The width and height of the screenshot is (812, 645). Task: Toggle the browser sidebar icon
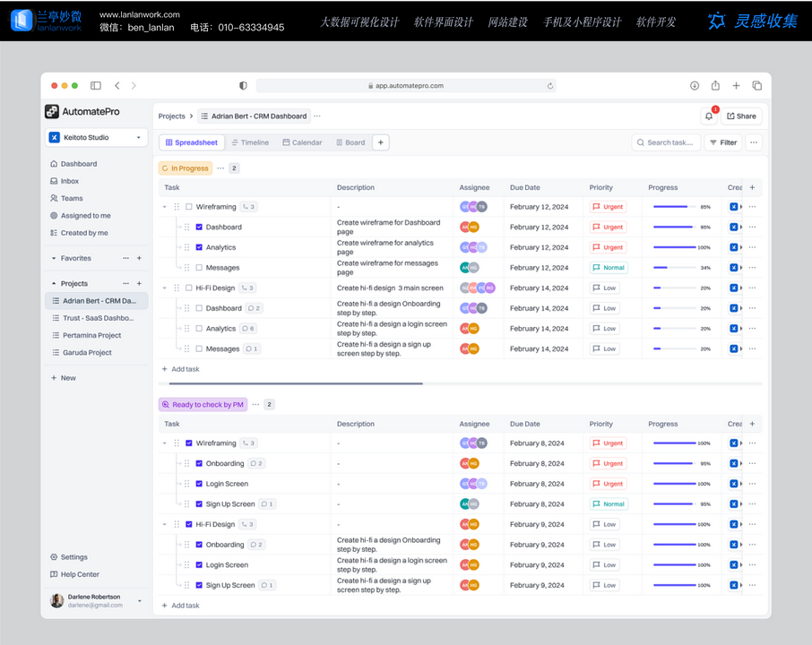click(x=96, y=86)
